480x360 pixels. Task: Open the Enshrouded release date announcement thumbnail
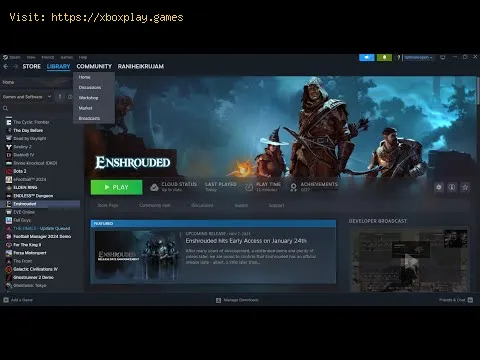pyautogui.click(x=137, y=255)
